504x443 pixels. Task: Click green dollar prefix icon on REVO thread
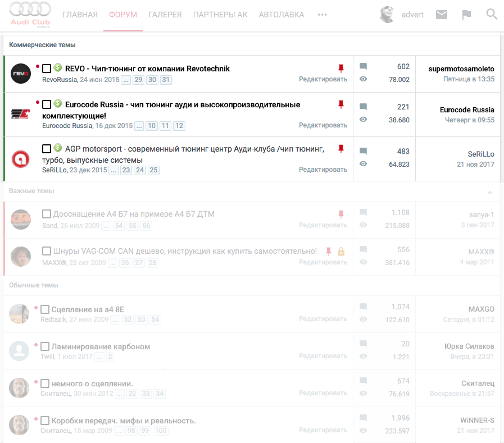(58, 67)
